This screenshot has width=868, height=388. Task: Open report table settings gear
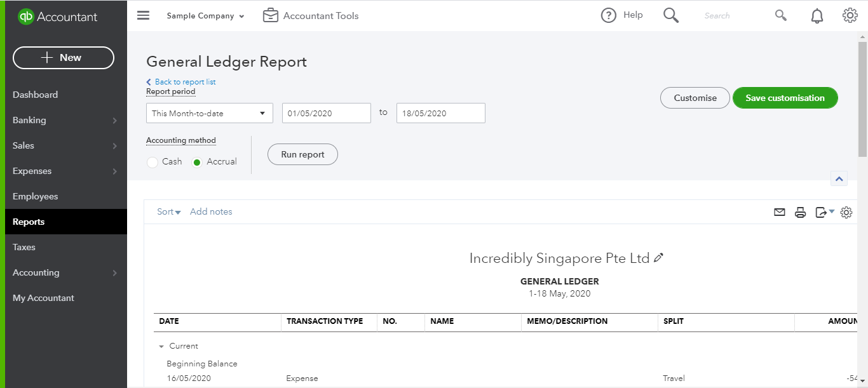[x=846, y=212]
